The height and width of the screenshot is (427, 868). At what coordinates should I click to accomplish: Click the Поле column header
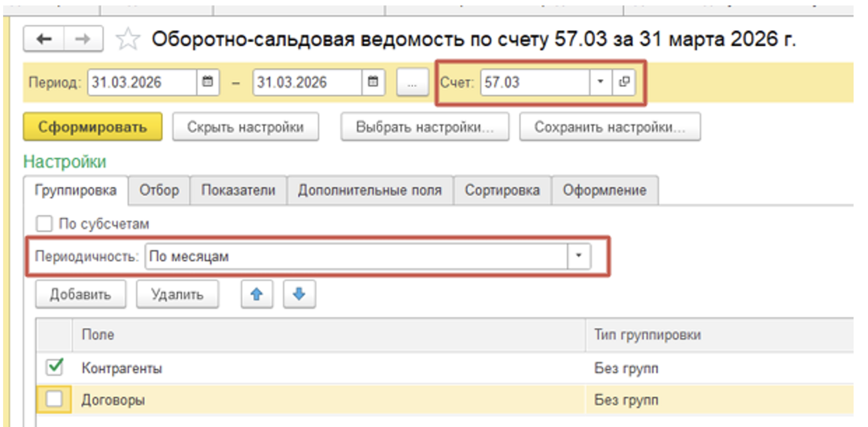[329, 335]
